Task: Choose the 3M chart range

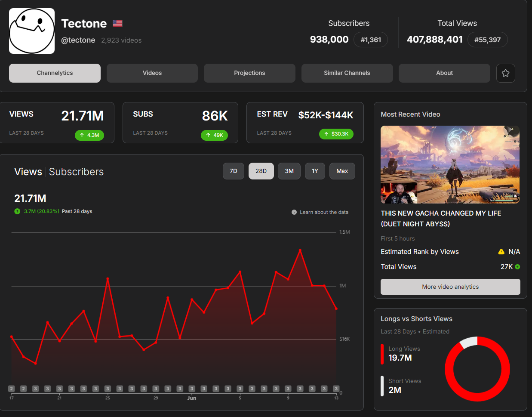Action: 289,171
